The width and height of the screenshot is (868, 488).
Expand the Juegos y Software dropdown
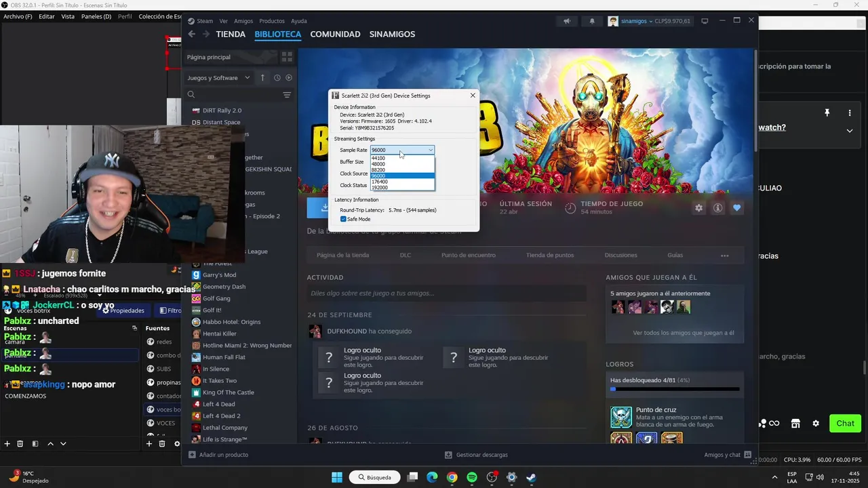[x=218, y=78]
